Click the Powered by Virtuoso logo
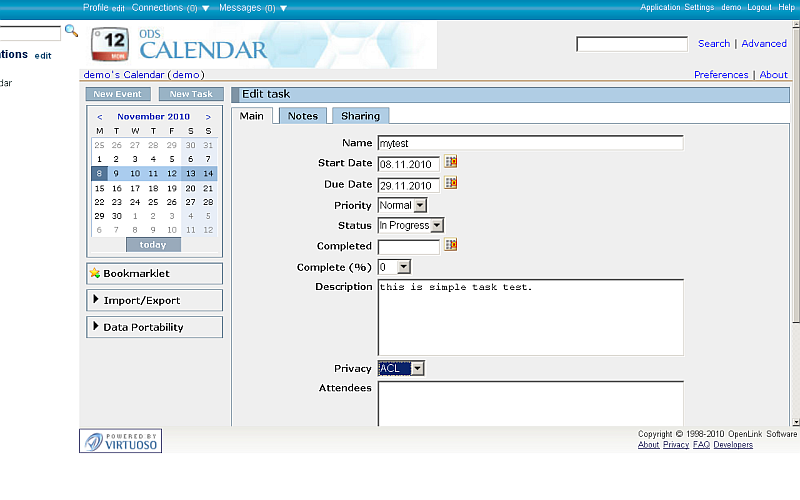The image size is (800, 500). click(x=121, y=441)
